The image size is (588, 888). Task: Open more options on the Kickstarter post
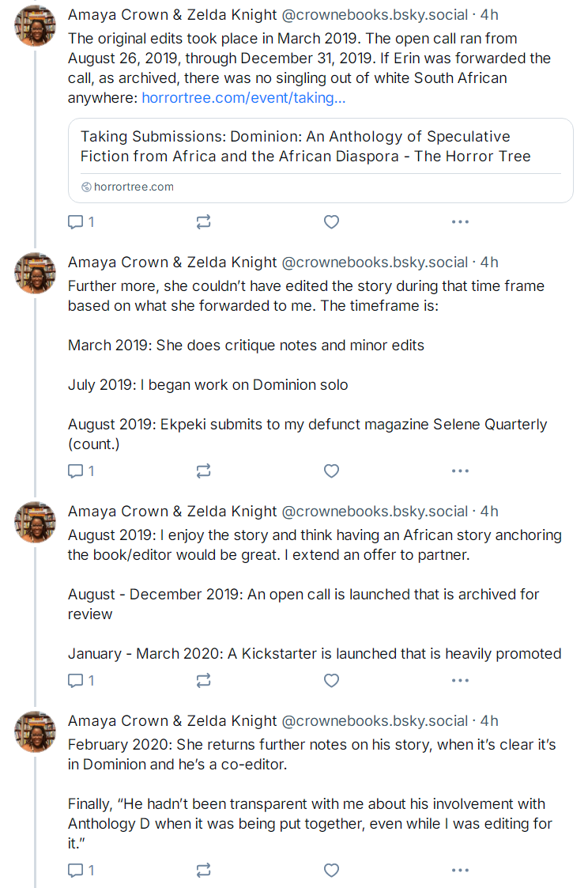coord(460,680)
